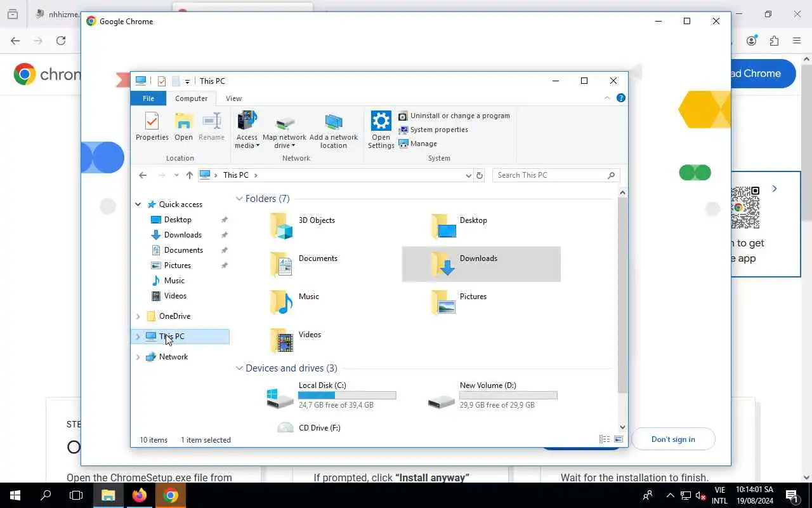Select Desktop under Quick access
This screenshot has height=508, width=812.
[x=178, y=220]
